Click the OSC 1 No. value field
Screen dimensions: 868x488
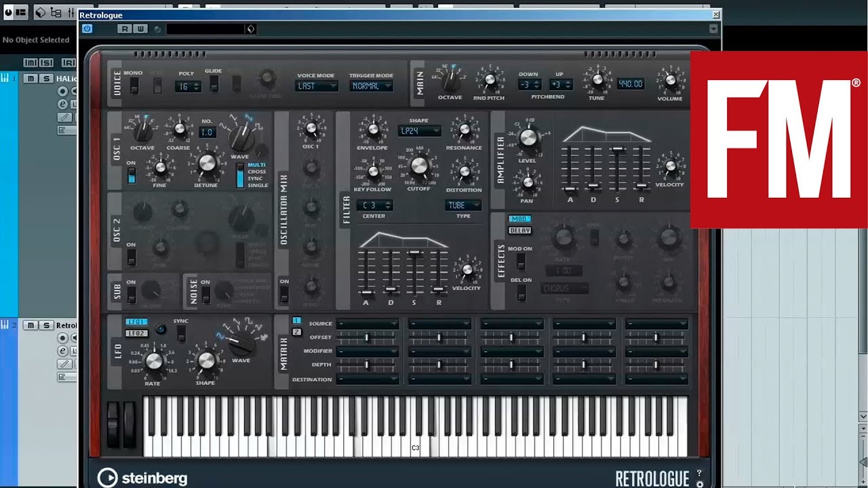[207, 133]
